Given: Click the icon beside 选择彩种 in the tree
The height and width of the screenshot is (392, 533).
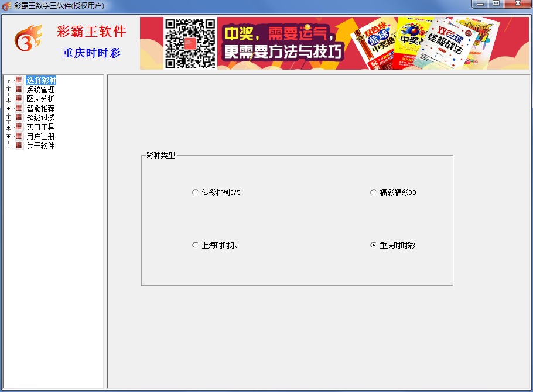Looking at the screenshot, I should coord(19,80).
